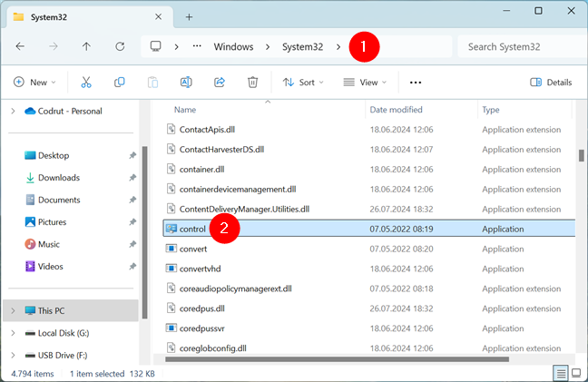
Task: Open the New item dropdown
Action: coord(34,82)
